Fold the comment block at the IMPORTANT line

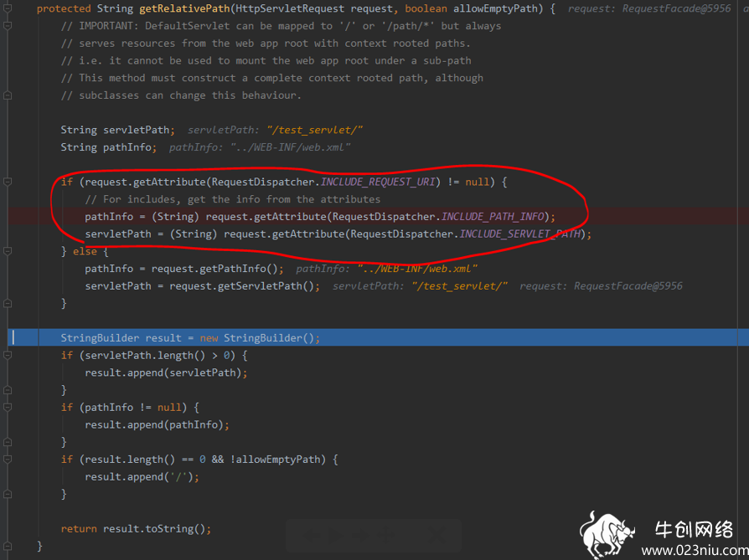pyautogui.click(x=8, y=26)
